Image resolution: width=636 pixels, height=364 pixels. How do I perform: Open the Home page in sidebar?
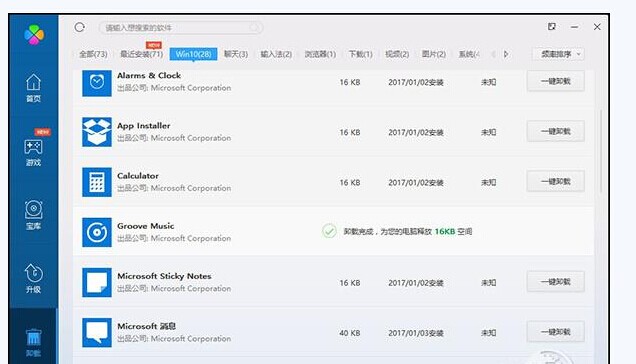click(33, 87)
